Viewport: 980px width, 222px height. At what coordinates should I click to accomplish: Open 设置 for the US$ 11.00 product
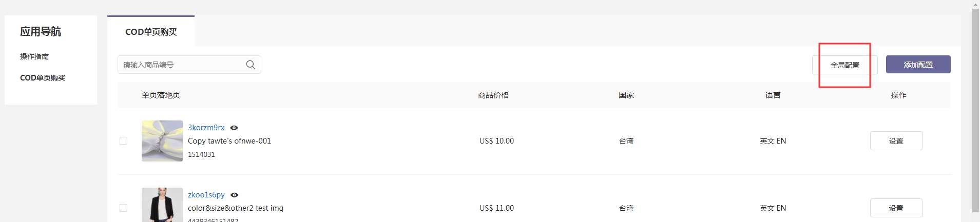896,208
